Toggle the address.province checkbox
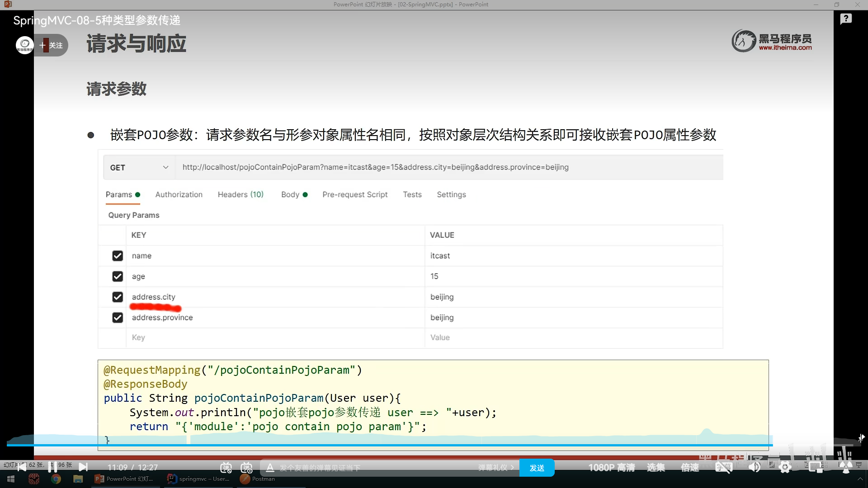868x488 pixels. coord(118,318)
